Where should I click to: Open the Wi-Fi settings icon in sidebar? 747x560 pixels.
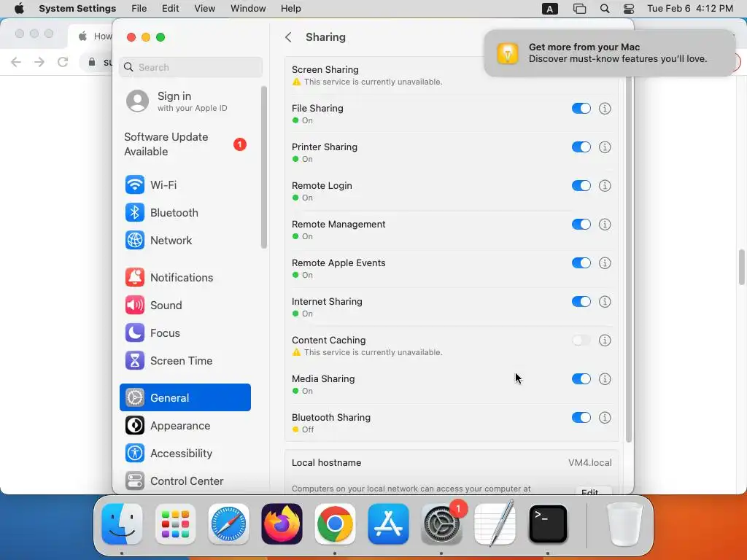(135, 184)
